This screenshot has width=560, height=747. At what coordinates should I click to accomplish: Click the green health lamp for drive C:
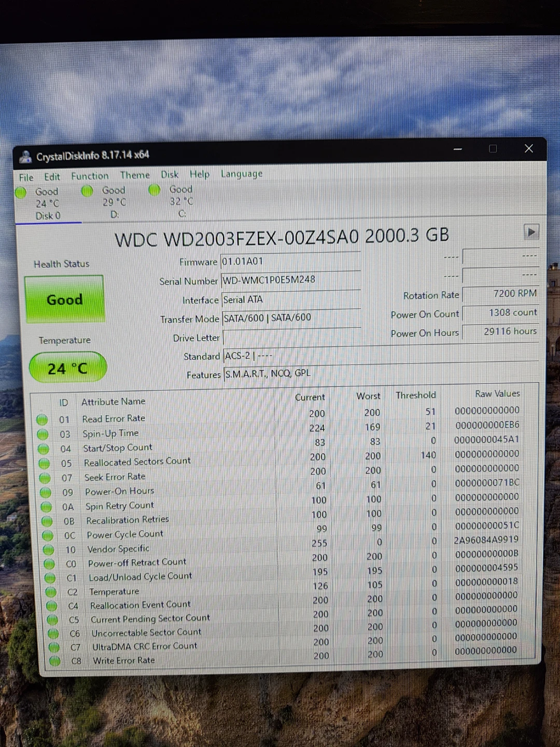[154, 190]
